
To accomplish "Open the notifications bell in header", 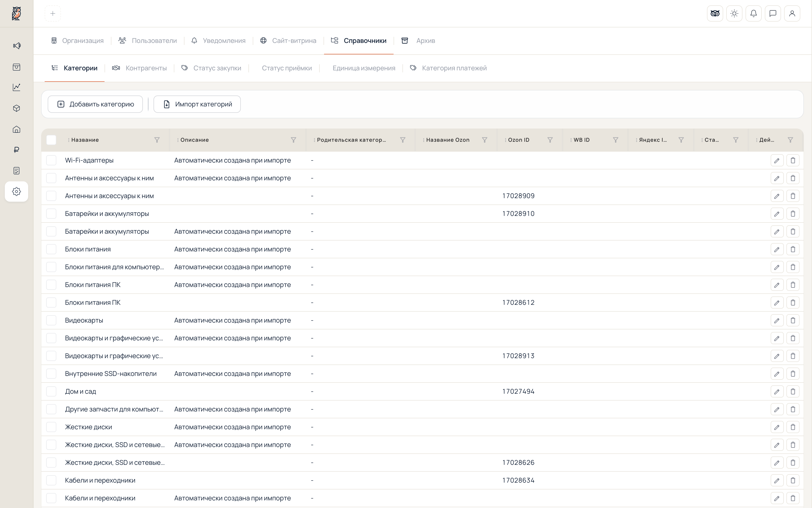I will (x=754, y=13).
